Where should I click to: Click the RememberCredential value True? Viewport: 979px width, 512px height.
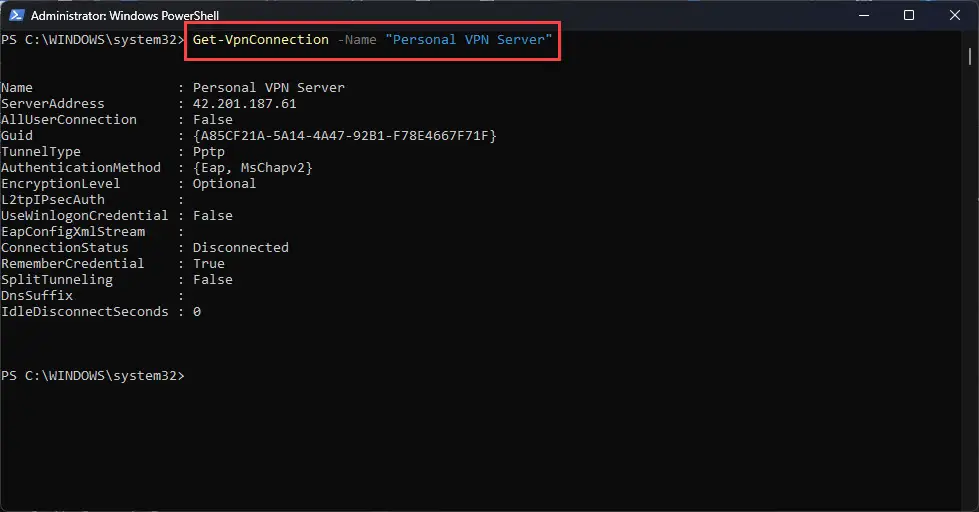coord(209,263)
